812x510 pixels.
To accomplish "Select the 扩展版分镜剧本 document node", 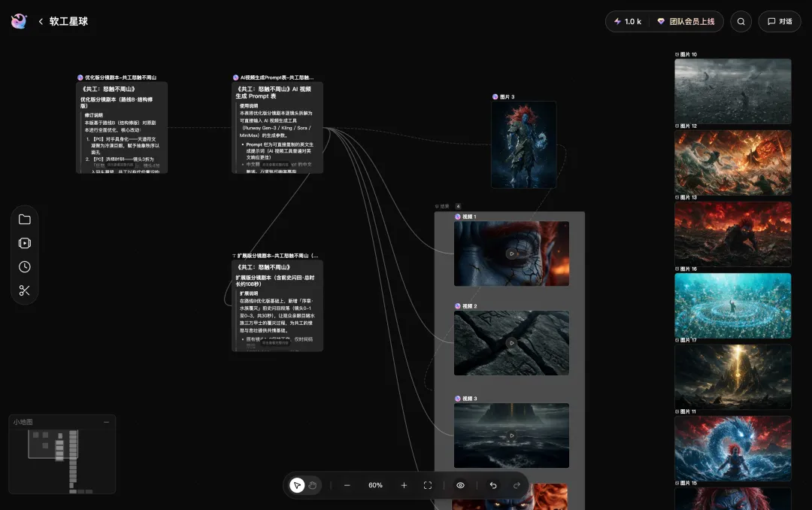I will (277, 306).
